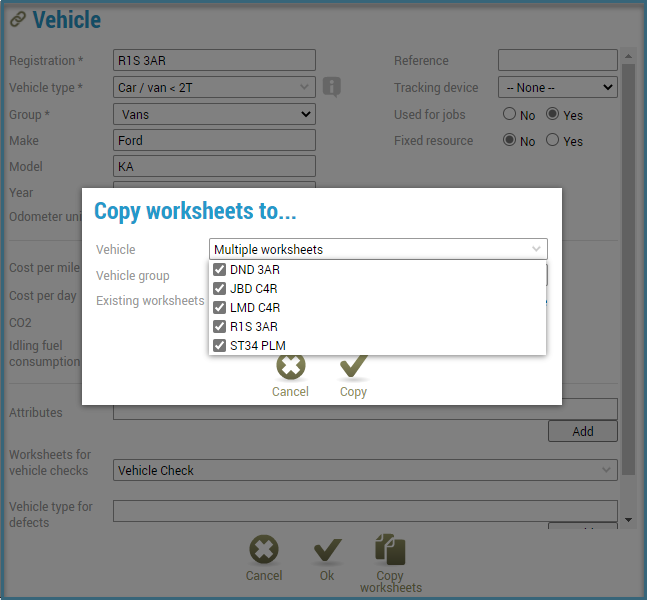Open the vehicle type info icon
The image size is (647, 600).
332,87
